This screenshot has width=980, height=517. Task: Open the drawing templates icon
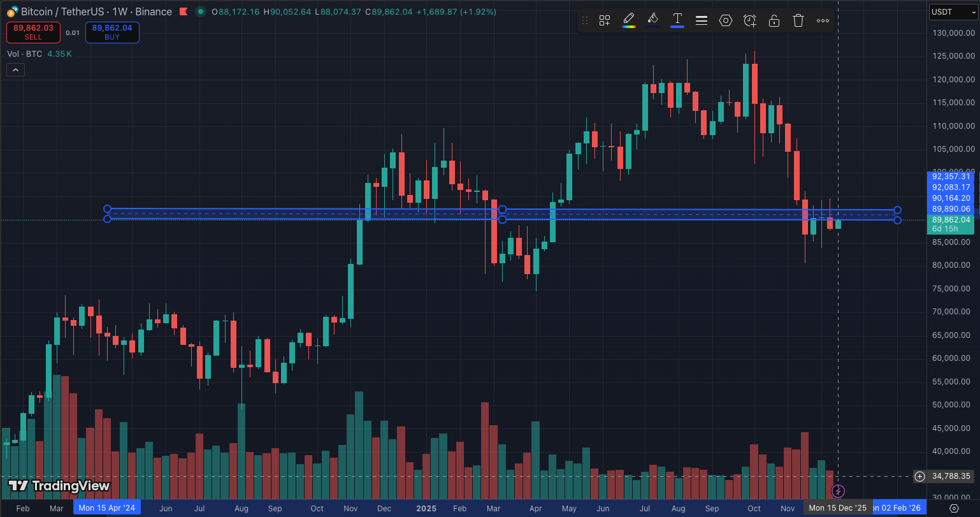[604, 20]
